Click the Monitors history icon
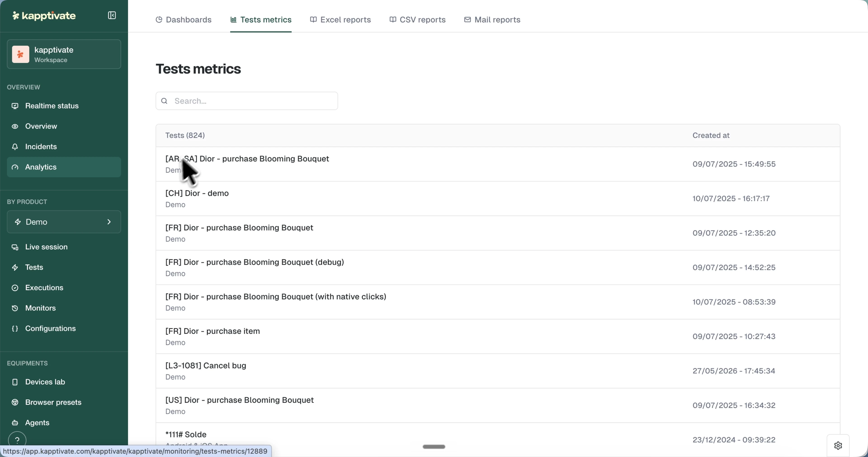 coord(15,308)
